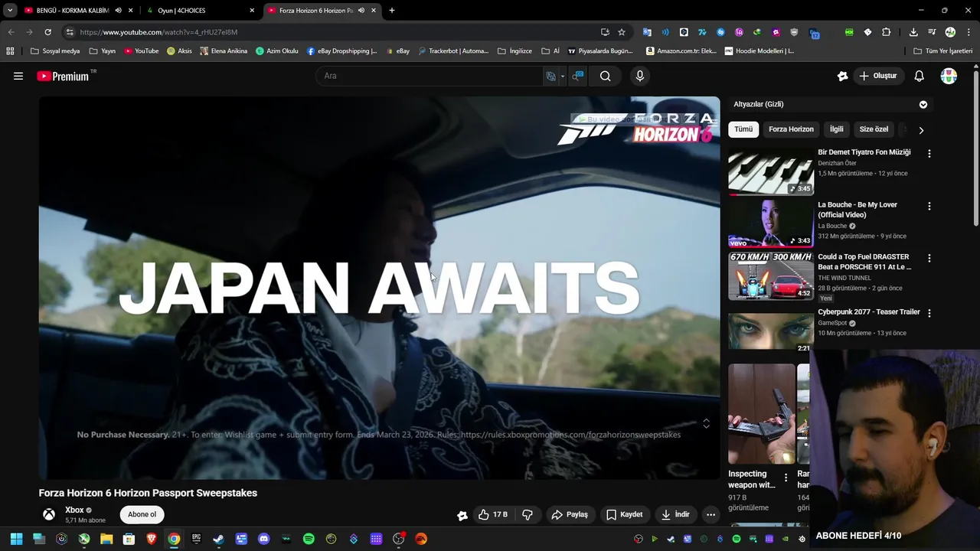
Task: Expand the Altyazılar (Gizli) panel
Action: 923,104
